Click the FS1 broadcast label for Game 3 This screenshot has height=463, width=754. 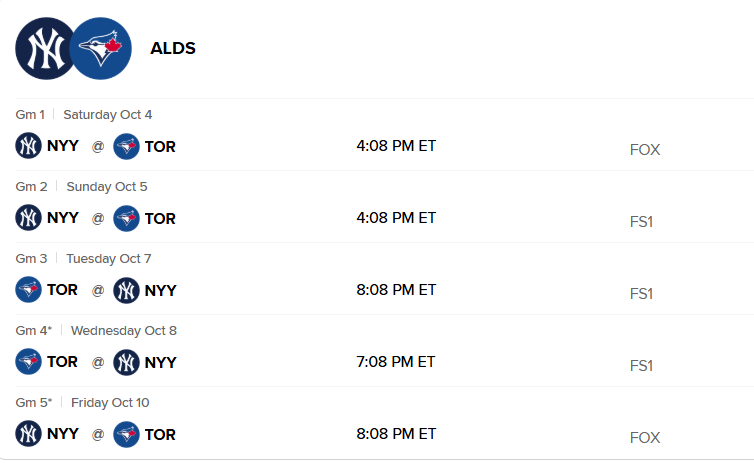pyautogui.click(x=641, y=294)
